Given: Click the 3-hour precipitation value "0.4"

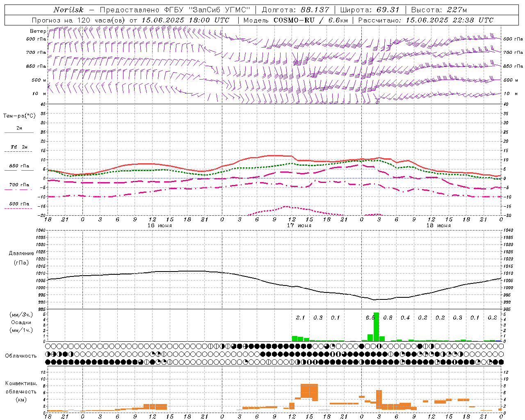Looking at the screenshot, I should coord(405,318).
